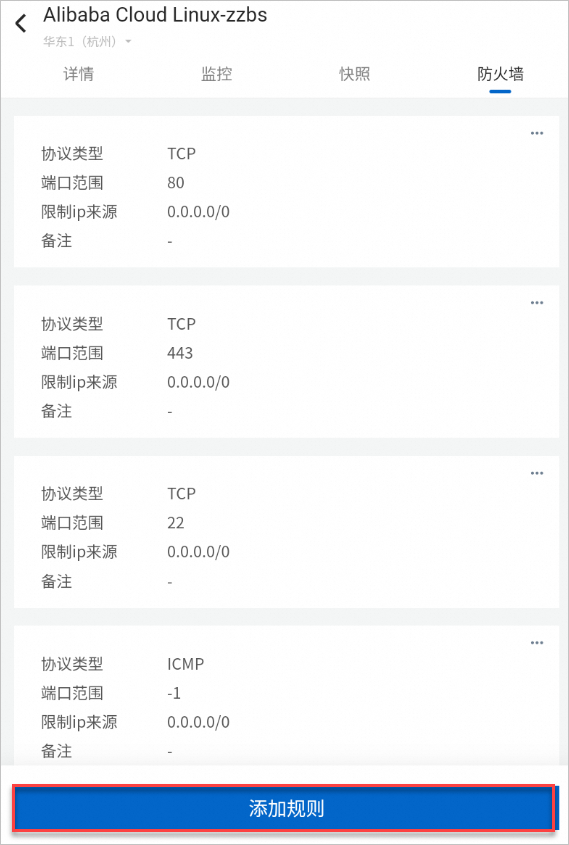The width and height of the screenshot is (569, 845).
Task: Switch to the 快照 tab
Action: pos(355,74)
